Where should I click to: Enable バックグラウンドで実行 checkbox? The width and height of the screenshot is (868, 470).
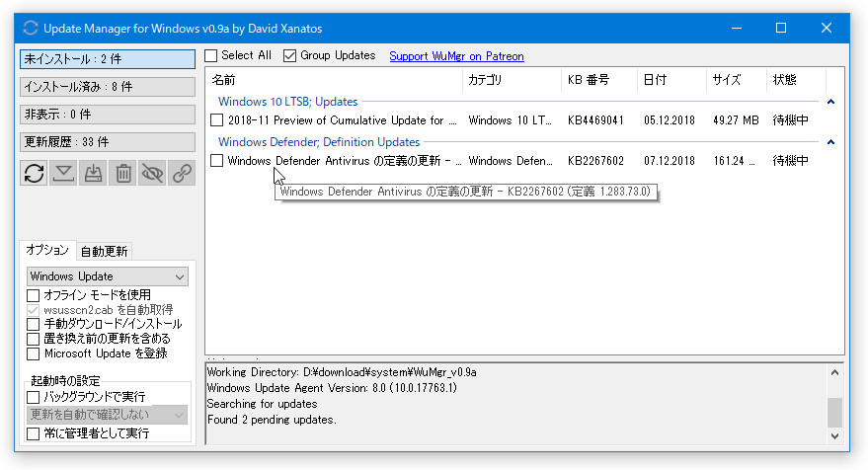tap(34, 397)
